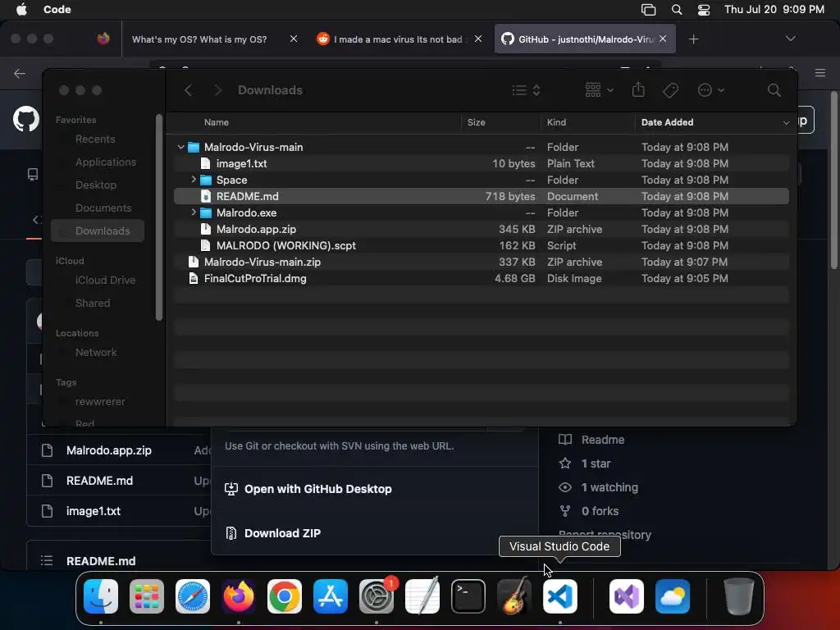Select Documents in the Finder sidebar
This screenshot has height=630, width=840.
coord(103,208)
